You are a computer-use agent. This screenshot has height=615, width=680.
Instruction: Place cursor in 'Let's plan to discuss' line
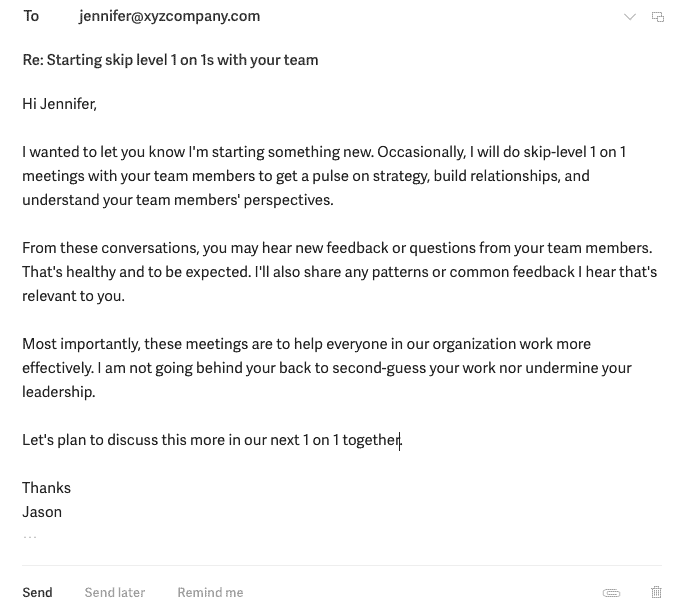click(x=212, y=440)
